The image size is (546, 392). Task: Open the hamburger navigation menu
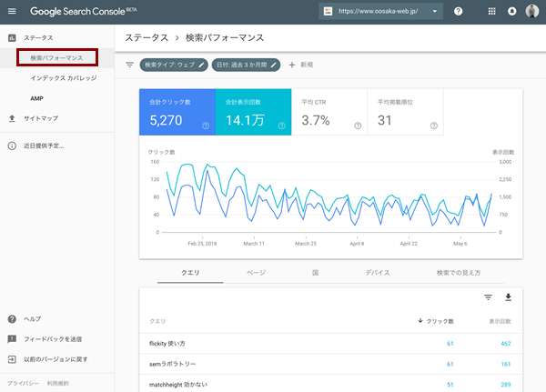coord(12,11)
